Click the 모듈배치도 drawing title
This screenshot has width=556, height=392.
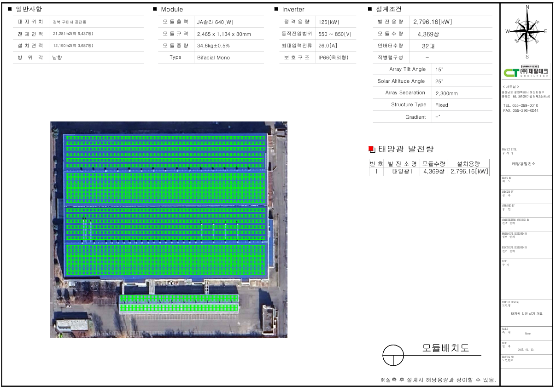click(445, 348)
